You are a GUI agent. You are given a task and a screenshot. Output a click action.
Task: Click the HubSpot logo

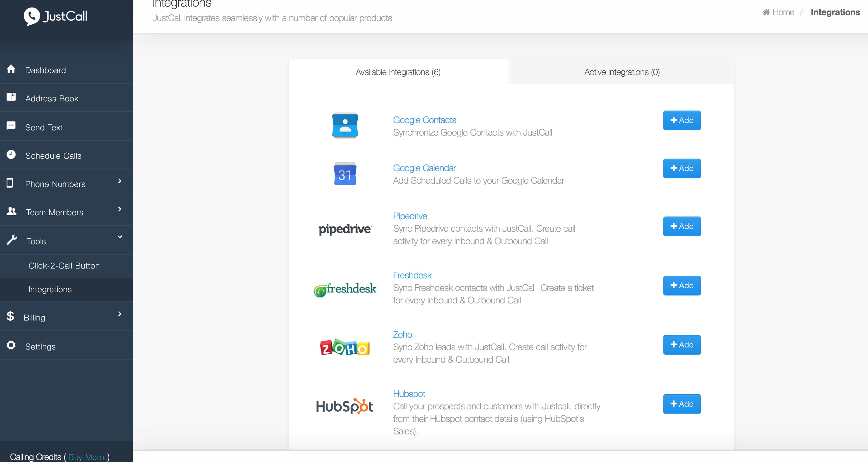[345, 406]
